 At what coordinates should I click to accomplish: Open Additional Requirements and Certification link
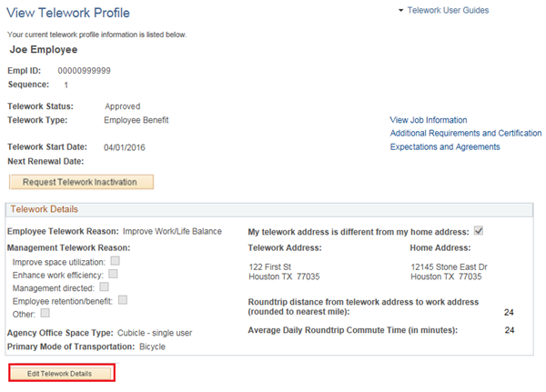tap(465, 134)
